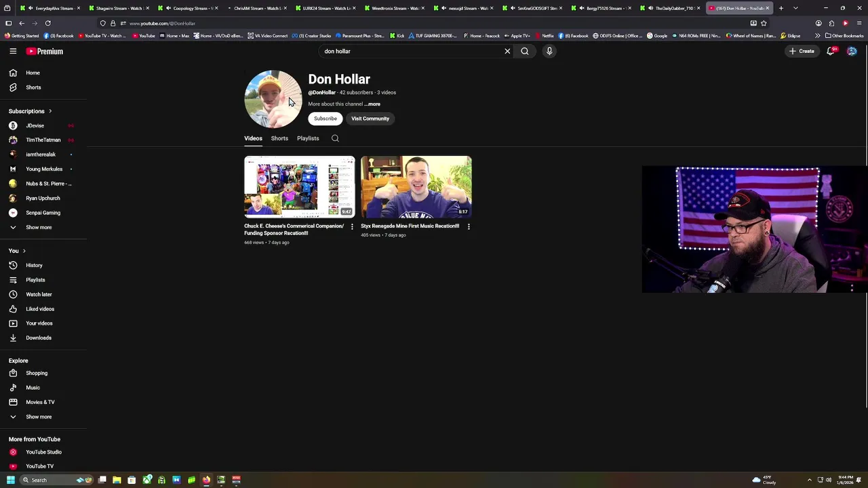
Task: Open Shopping under Explore
Action: pyautogui.click(x=43, y=373)
